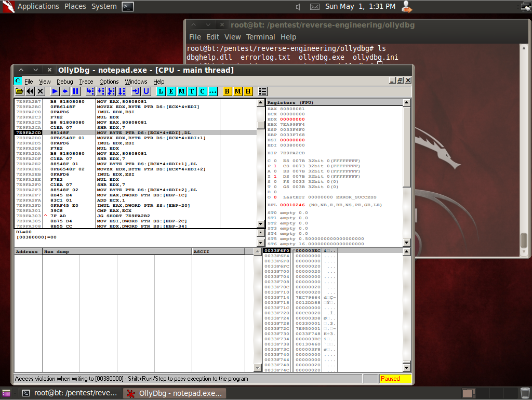The image size is (532, 400).
Task: Expand the terminal window using its titlebar chevron
Action: click(193, 24)
